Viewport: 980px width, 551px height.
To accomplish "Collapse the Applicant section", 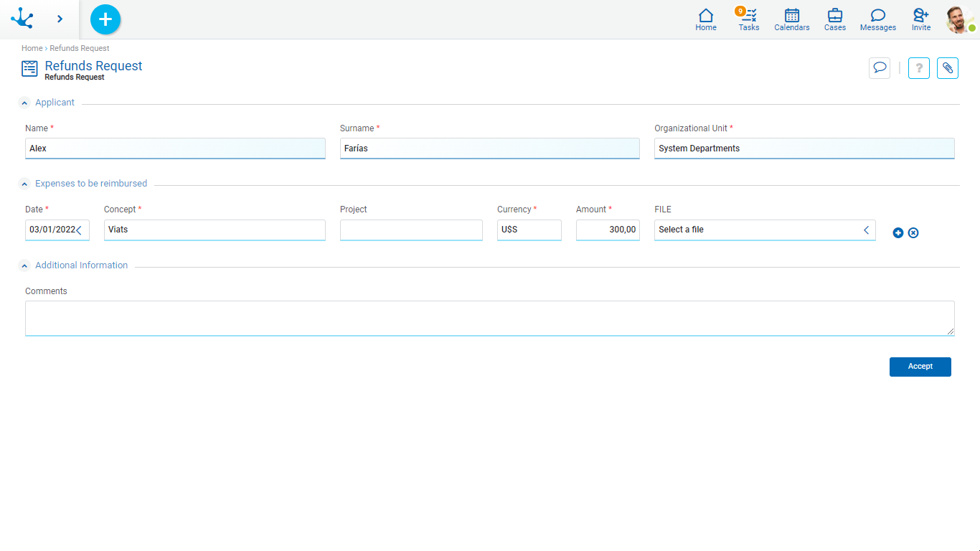I will point(24,103).
